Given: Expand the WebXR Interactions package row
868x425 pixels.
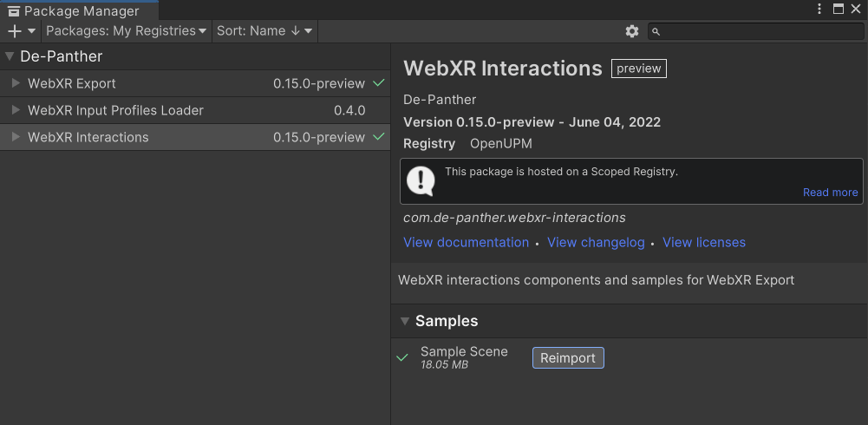Looking at the screenshot, I should (x=16, y=137).
